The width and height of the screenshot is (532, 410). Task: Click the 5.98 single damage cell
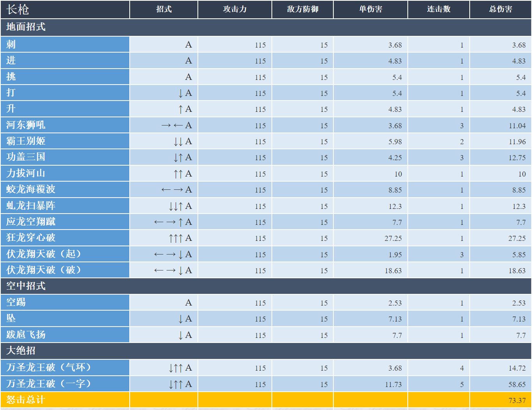click(x=370, y=141)
